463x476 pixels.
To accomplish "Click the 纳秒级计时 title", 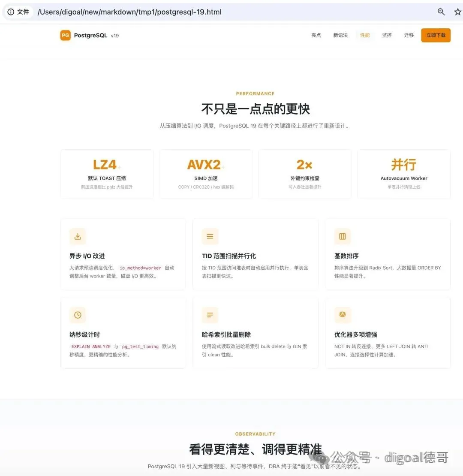I will tap(84, 334).
